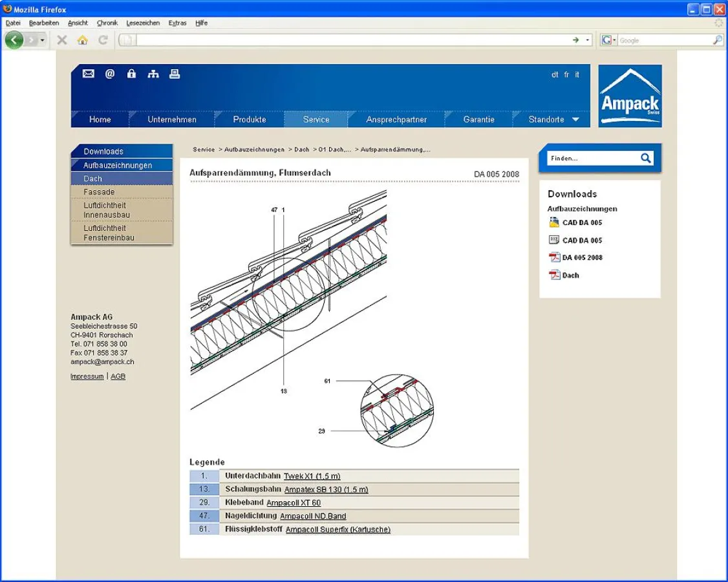Start search with the magnifier icon
The image size is (728, 582).
(645, 158)
